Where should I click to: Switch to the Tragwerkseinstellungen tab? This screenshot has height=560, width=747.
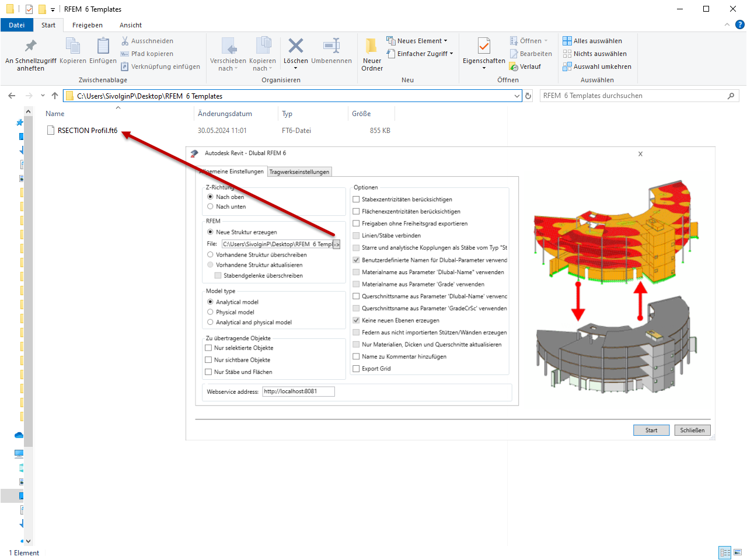coord(299,171)
